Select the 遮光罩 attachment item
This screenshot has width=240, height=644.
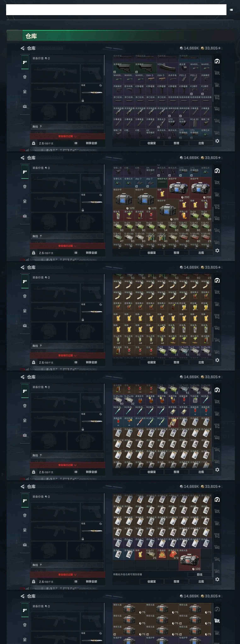click(184, 68)
